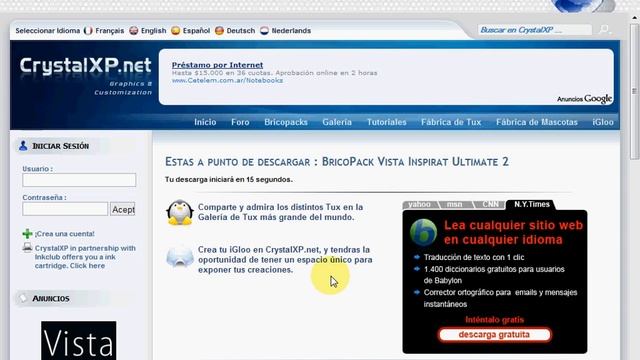Click the French flag icon
The image size is (640, 360).
coord(88,31)
